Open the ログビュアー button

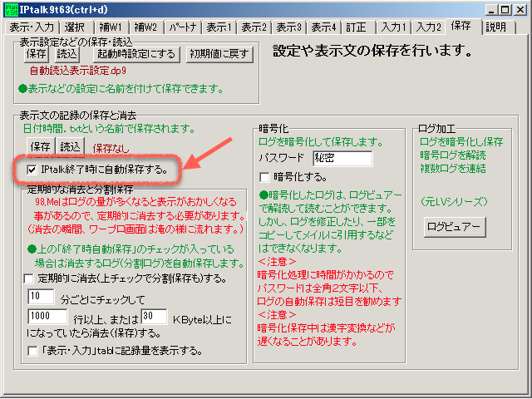point(455,227)
